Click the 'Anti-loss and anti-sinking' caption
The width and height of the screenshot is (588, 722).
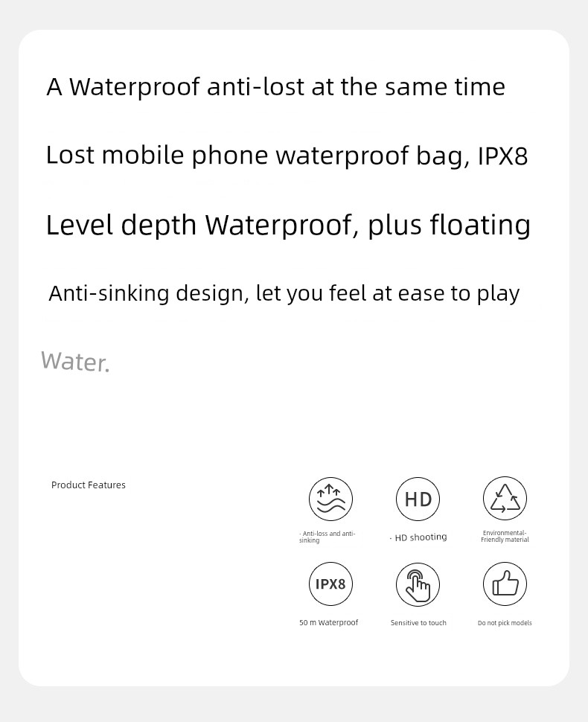coord(327,537)
